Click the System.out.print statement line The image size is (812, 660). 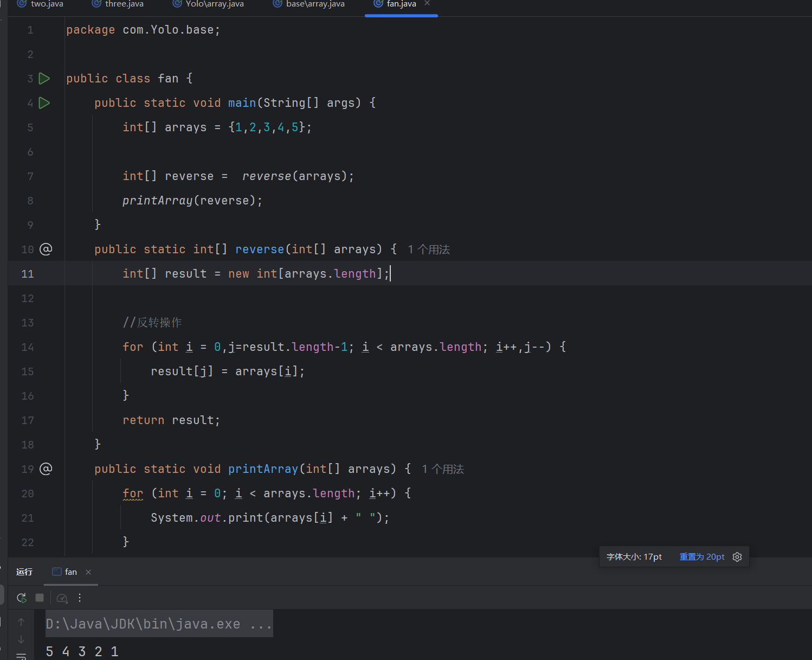270,518
